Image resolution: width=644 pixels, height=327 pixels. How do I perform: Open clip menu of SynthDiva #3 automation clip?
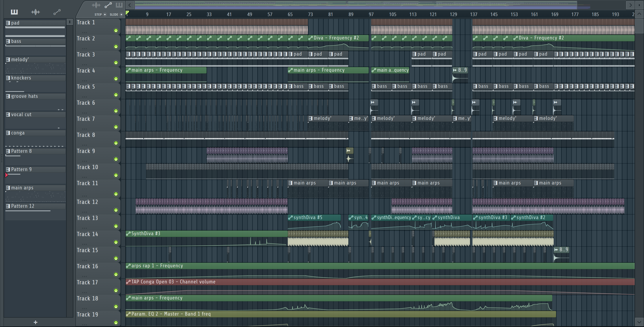128,234
